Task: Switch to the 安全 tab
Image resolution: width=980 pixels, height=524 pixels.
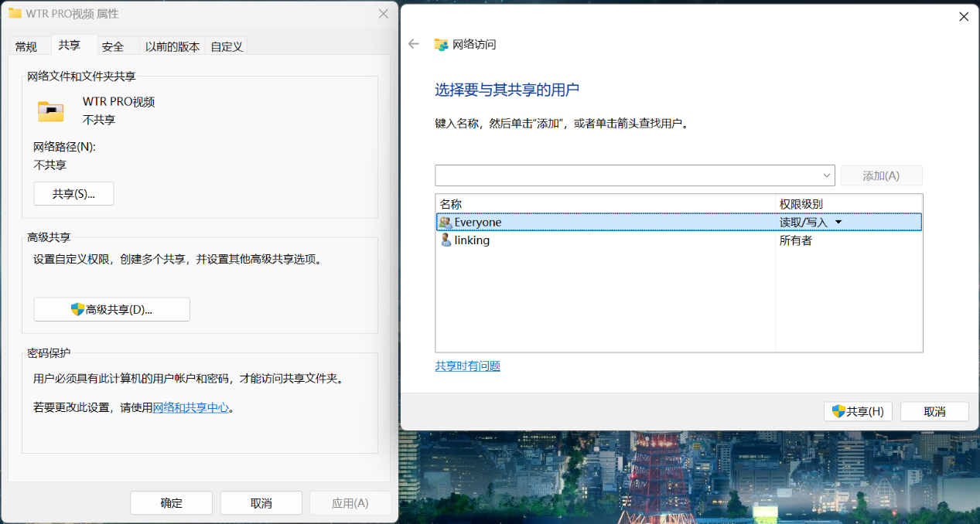Action: point(113,46)
